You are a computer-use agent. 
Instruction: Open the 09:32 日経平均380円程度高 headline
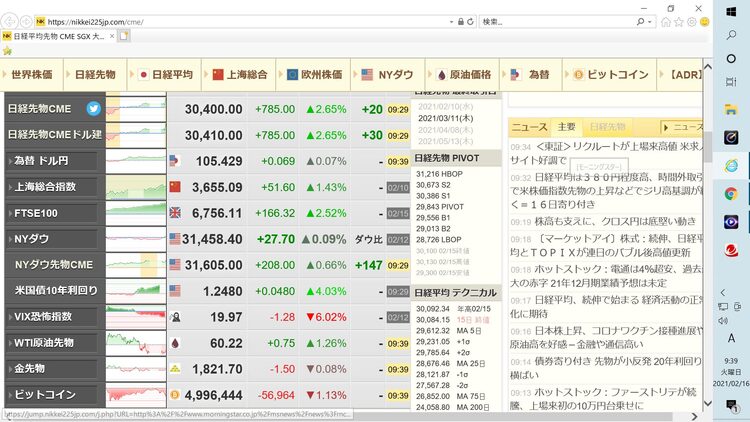(607, 191)
